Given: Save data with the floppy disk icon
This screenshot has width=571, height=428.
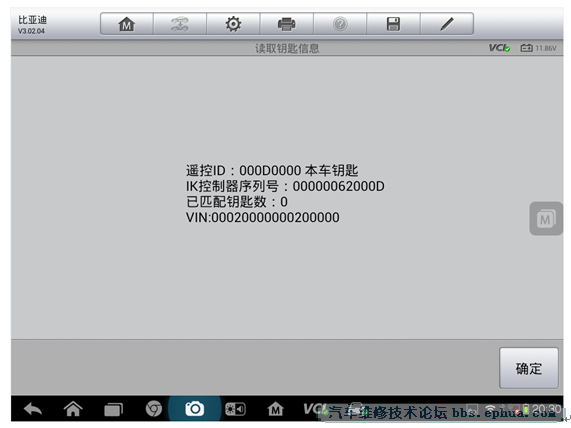Looking at the screenshot, I should pos(393,24).
